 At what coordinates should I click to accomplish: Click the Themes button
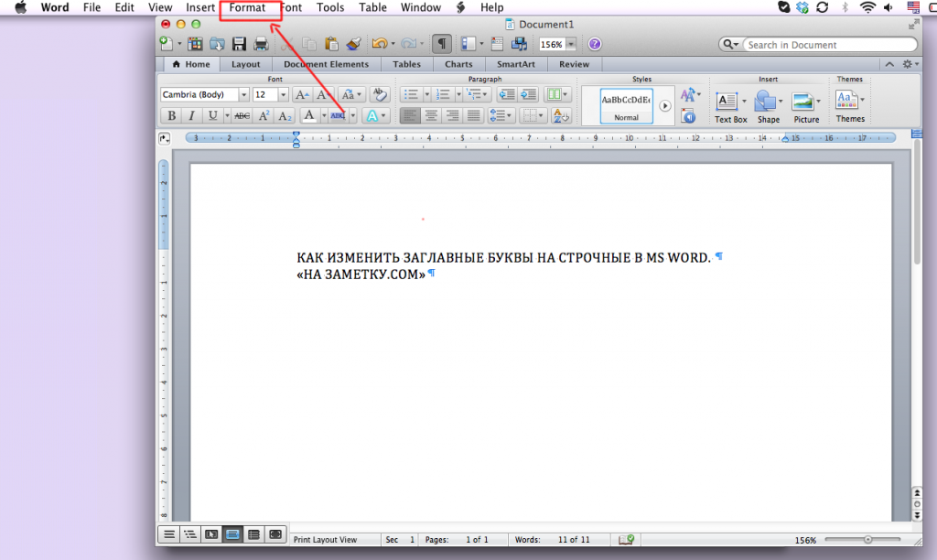tap(850, 106)
